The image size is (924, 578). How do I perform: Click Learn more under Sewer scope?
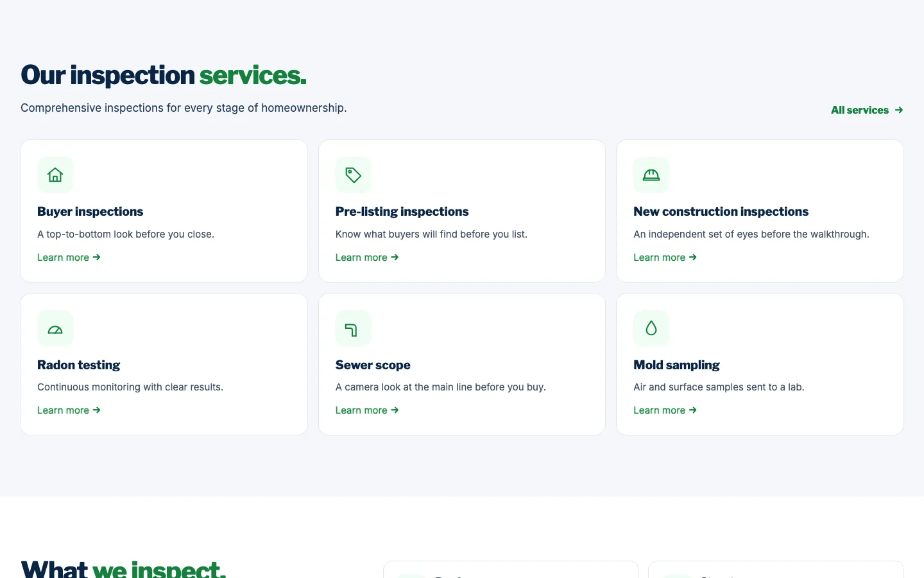pos(367,410)
